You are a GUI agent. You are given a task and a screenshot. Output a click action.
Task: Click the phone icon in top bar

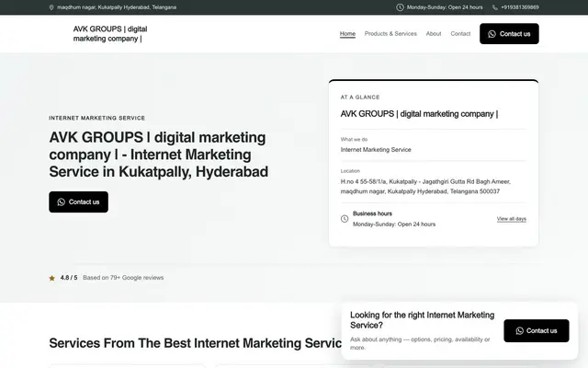(495, 7)
